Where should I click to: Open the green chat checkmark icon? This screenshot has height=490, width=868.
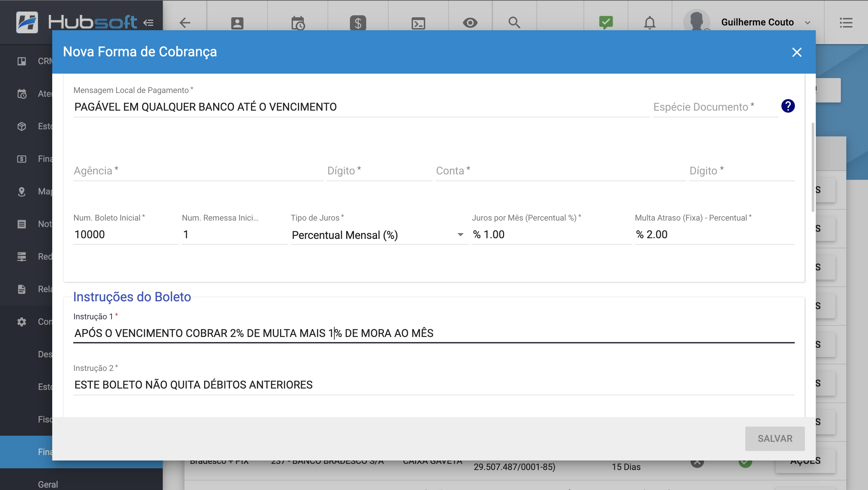606,22
